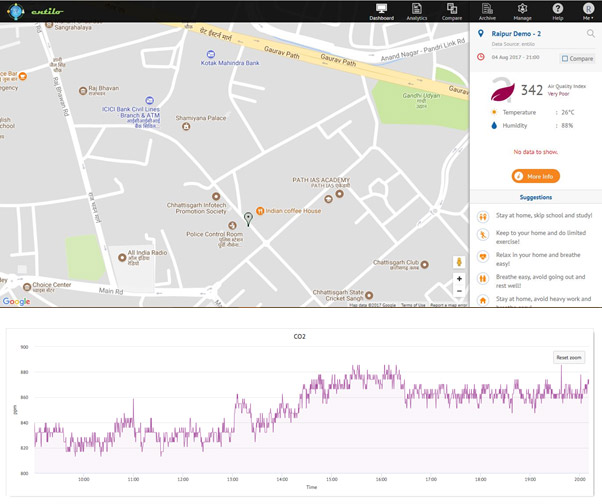Viewport: 602px width, 504px height.
Task: Zoom out the map with minus button
Action: (459, 291)
